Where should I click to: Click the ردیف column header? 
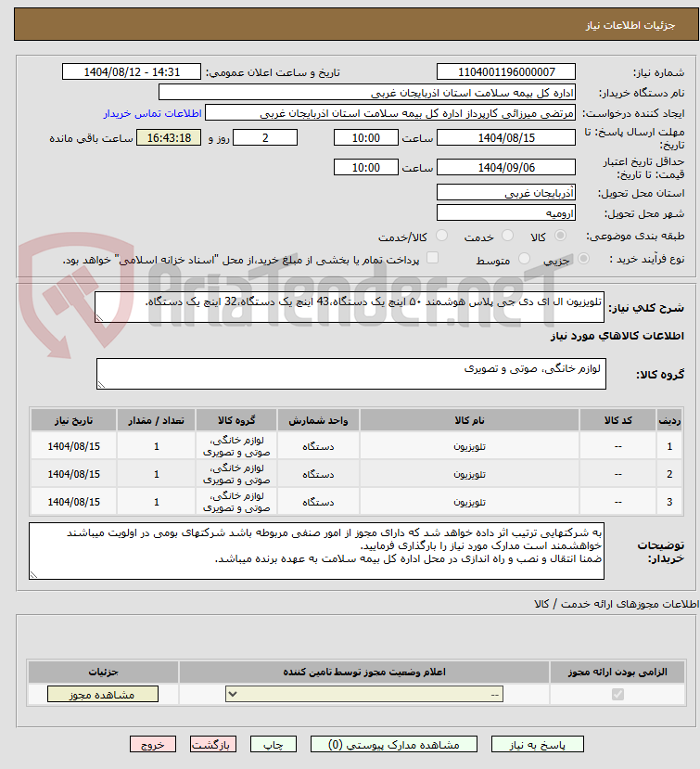(x=669, y=420)
